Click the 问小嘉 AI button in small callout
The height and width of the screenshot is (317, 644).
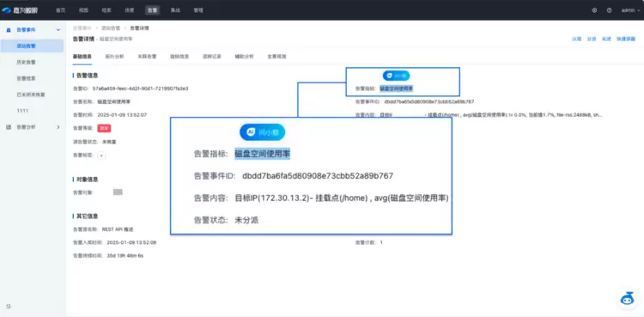[397, 76]
